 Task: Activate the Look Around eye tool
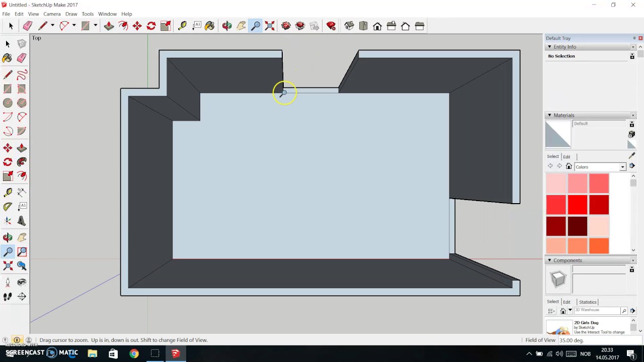(x=22, y=283)
